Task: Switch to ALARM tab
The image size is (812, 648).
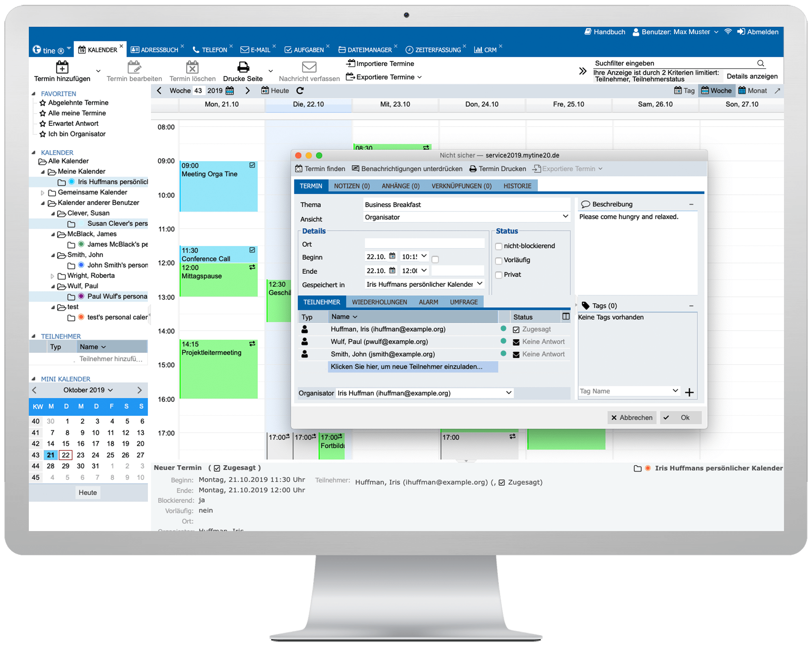Action: (x=428, y=302)
